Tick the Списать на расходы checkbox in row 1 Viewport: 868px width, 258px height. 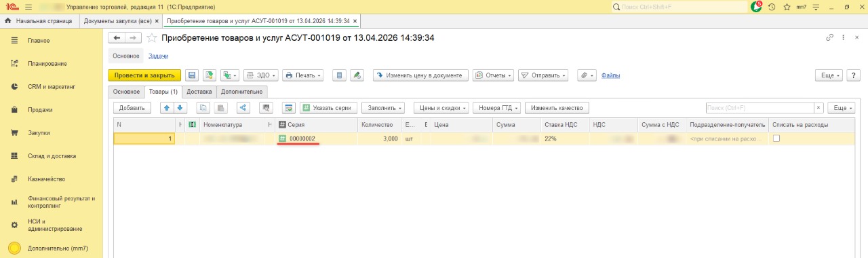tap(776, 139)
